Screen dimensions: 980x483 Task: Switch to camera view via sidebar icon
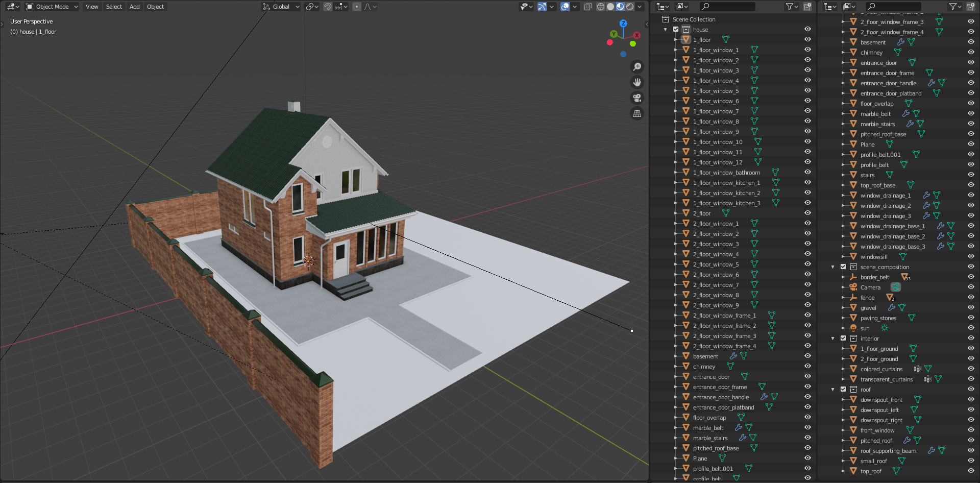(x=637, y=98)
